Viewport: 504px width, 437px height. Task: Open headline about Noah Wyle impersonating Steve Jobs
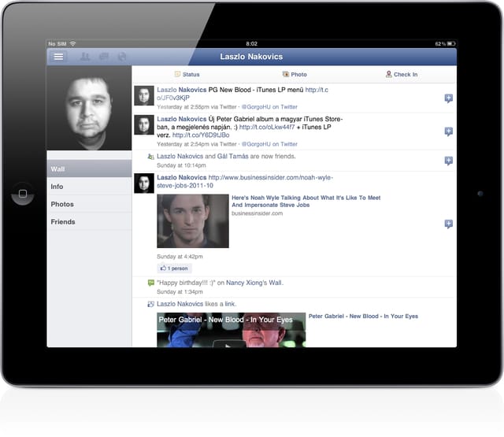(x=306, y=201)
